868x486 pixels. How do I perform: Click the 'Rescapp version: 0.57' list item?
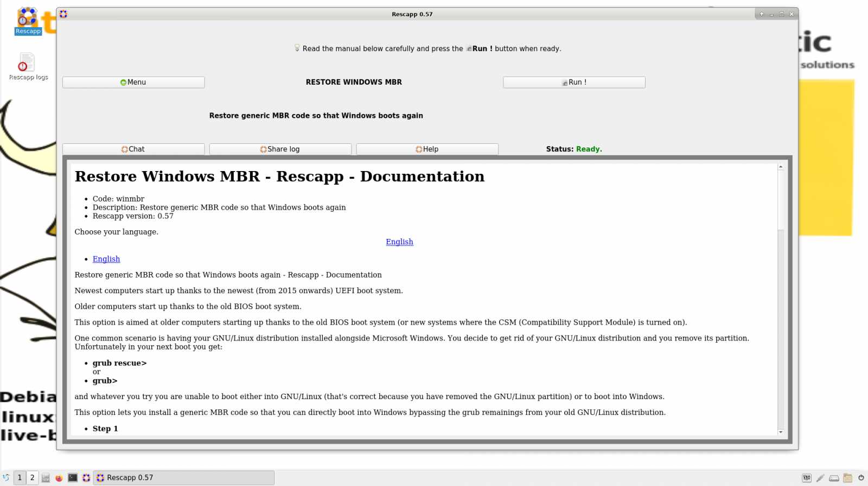point(133,216)
